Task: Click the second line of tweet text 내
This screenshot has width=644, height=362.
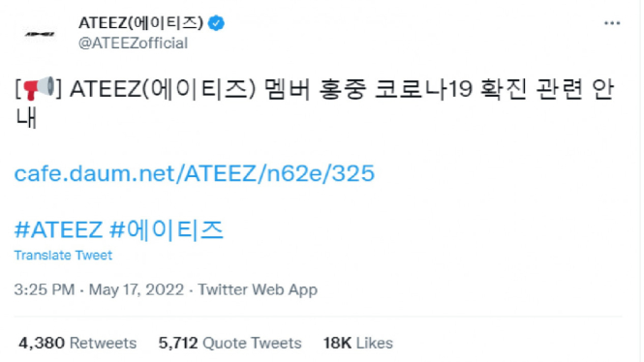Action: pos(26,118)
